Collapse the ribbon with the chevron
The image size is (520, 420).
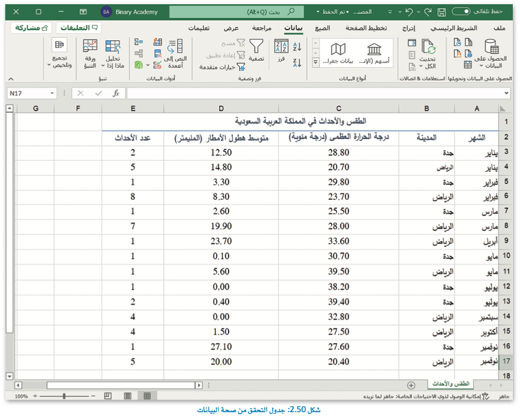(11, 79)
